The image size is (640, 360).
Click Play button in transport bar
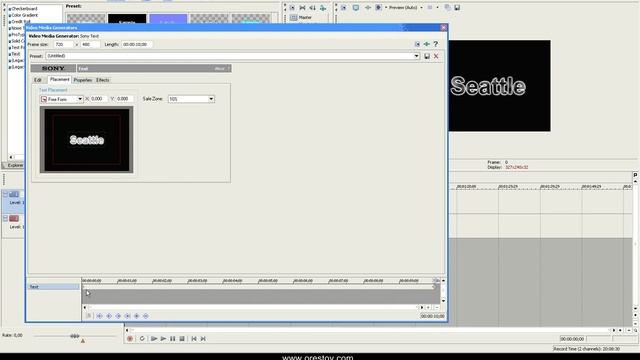(x=163, y=339)
